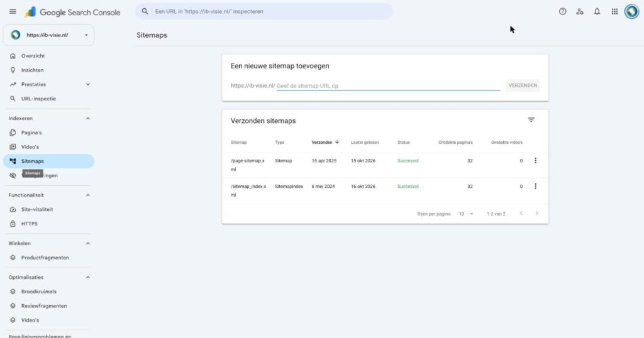
Task: Open the main hamburger menu
Action: 13,11
